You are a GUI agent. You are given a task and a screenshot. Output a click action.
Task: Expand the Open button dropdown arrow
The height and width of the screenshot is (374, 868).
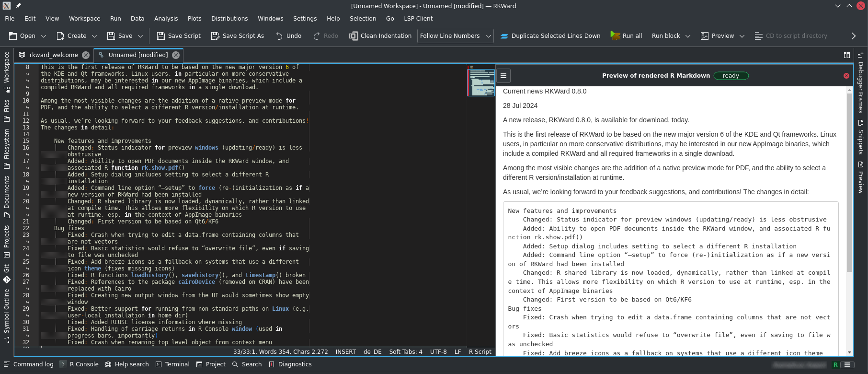tap(44, 36)
